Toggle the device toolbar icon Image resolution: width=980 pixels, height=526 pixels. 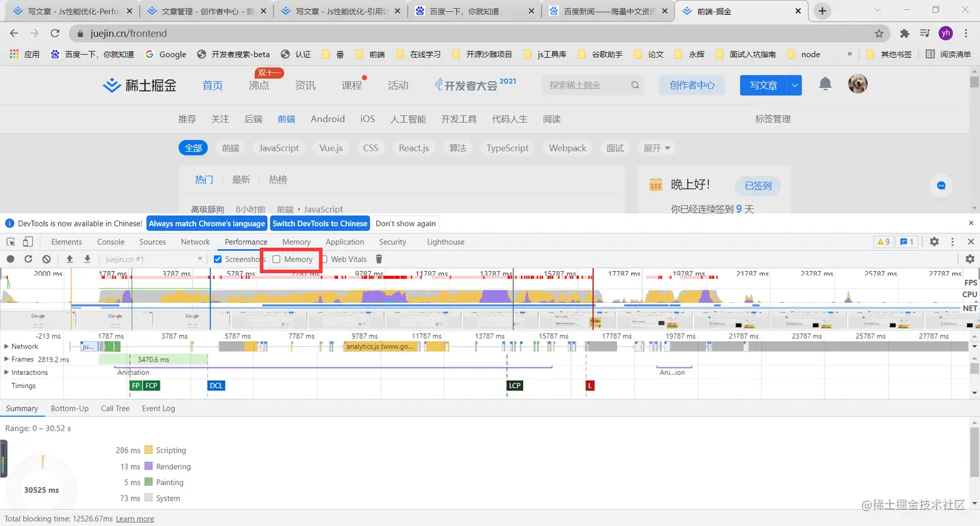click(x=28, y=242)
